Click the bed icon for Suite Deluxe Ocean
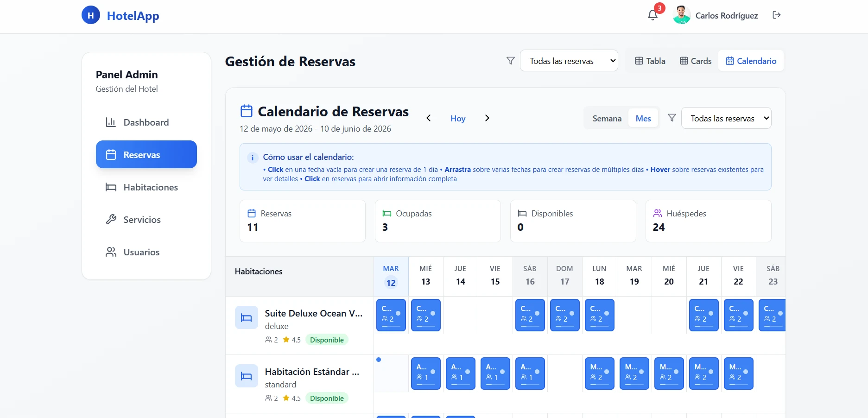 click(x=247, y=317)
